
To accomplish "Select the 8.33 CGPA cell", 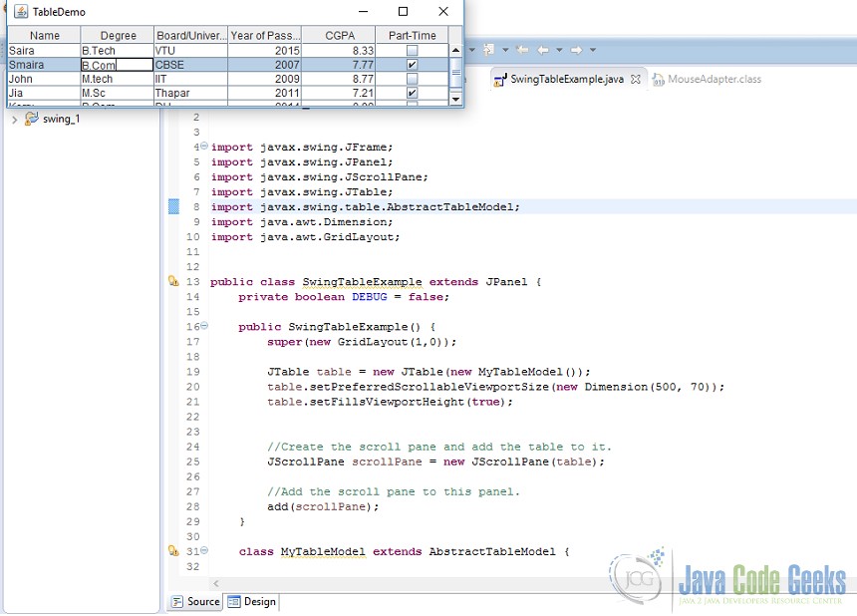I will pyautogui.click(x=339, y=50).
